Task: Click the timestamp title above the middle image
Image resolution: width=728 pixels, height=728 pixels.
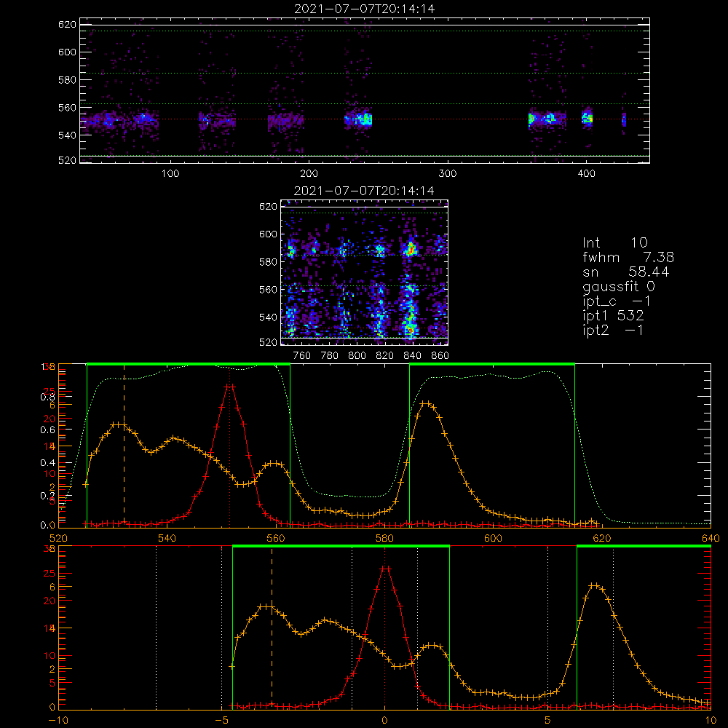Action: point(365,191)
